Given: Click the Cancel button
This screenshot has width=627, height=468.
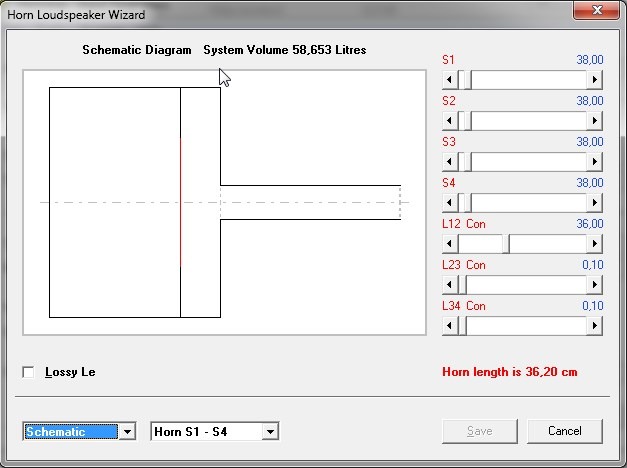Looking at the screenshot, I should click(565, 431).
